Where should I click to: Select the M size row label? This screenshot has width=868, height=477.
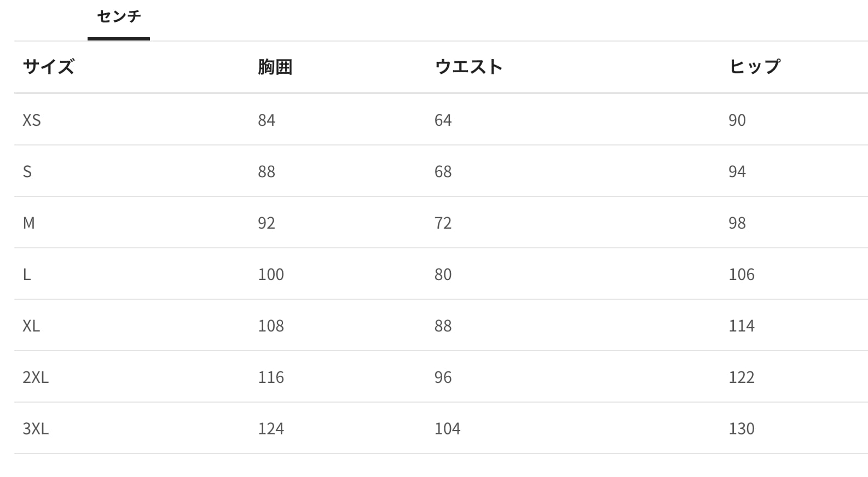pyautogui.click(x=29, y=223)
